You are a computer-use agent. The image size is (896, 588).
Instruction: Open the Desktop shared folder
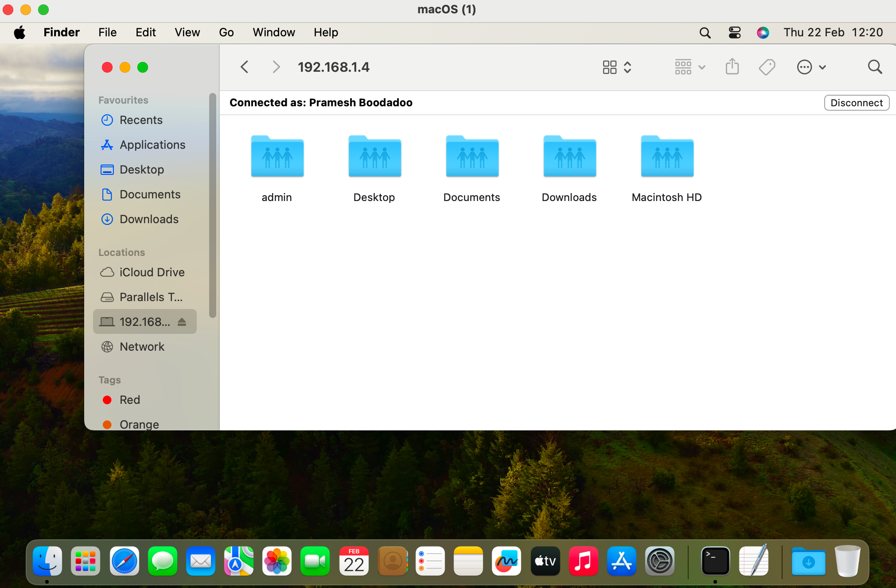(374, 169)
